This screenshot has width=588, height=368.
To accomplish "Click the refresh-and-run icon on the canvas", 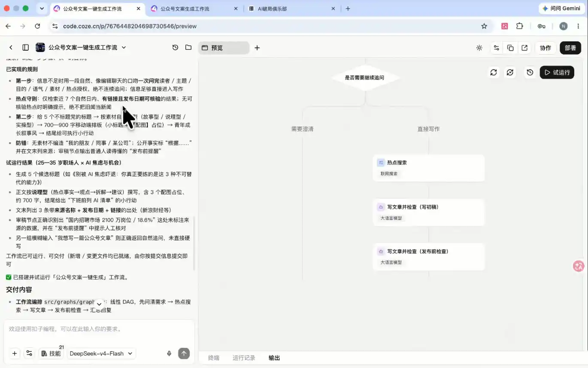I will click(510, 73).
